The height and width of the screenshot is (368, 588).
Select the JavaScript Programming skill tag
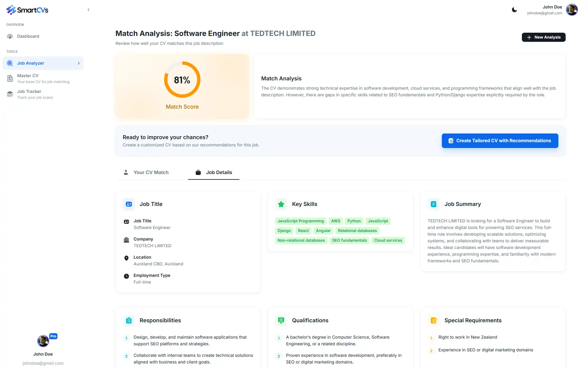(x=301, y=221)
